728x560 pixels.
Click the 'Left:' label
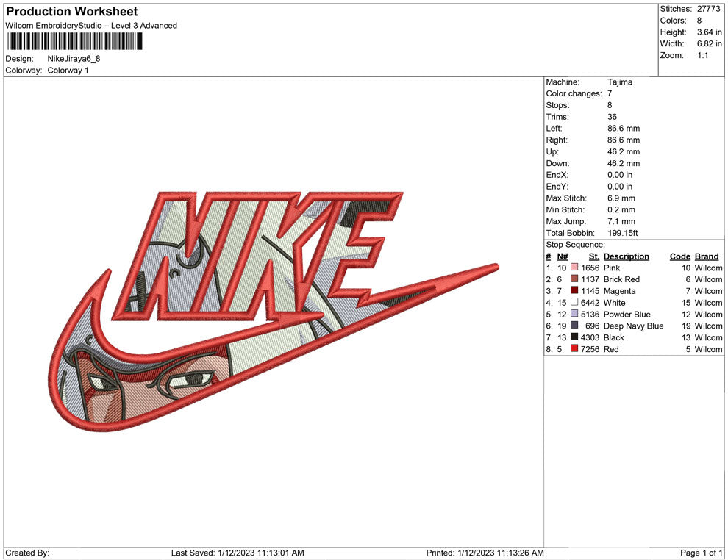tap(554, 128)
